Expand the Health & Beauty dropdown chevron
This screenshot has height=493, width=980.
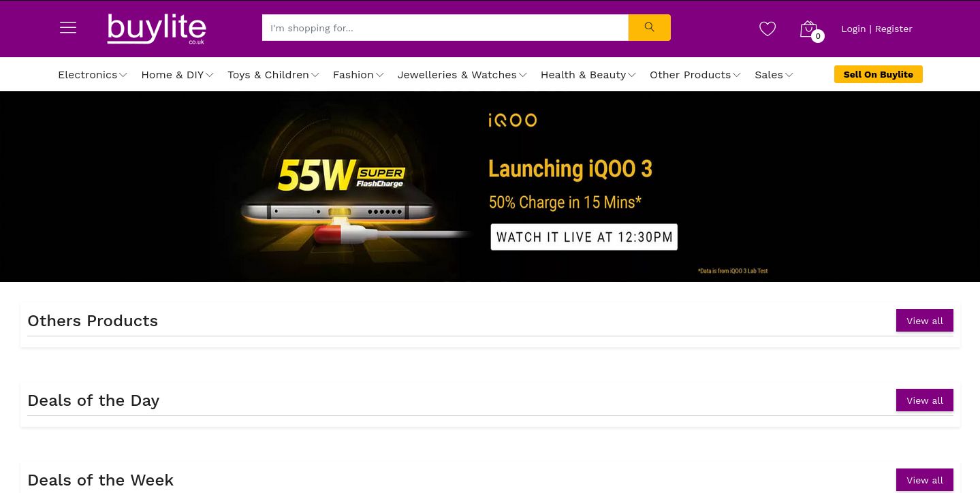[x=631, y=76]
